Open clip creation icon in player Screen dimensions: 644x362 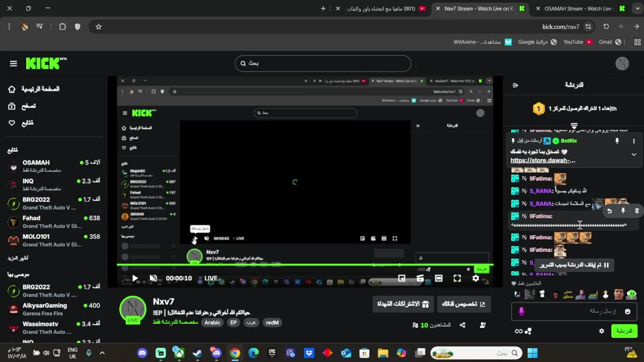tap(420, 278)
